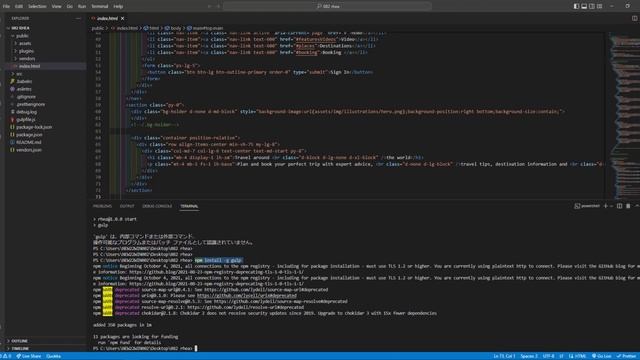
Task: Add a new terminal with plus icon
Action: [606, 206]
